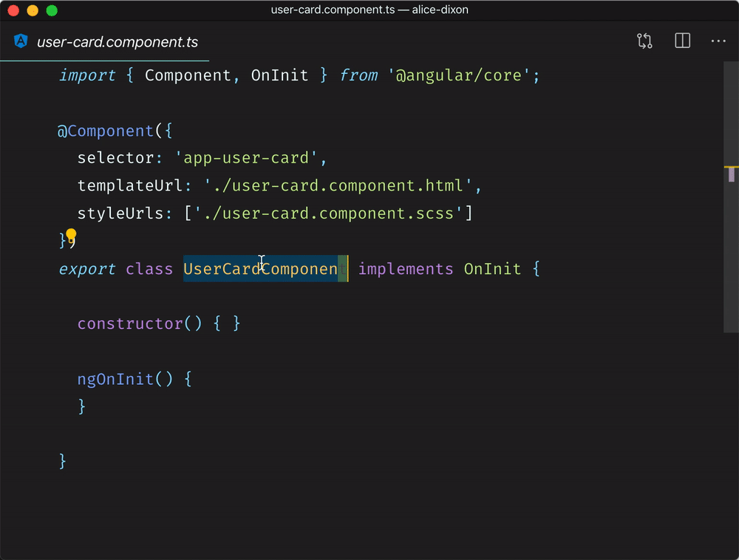Open the changes comparison view icon
This screenshot has height=560, width=739.
click(644, 41)
